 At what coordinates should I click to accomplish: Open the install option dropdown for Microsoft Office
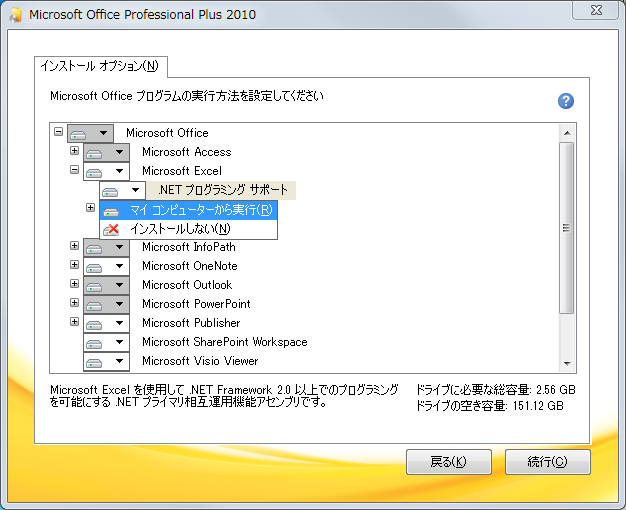[91, 133]
